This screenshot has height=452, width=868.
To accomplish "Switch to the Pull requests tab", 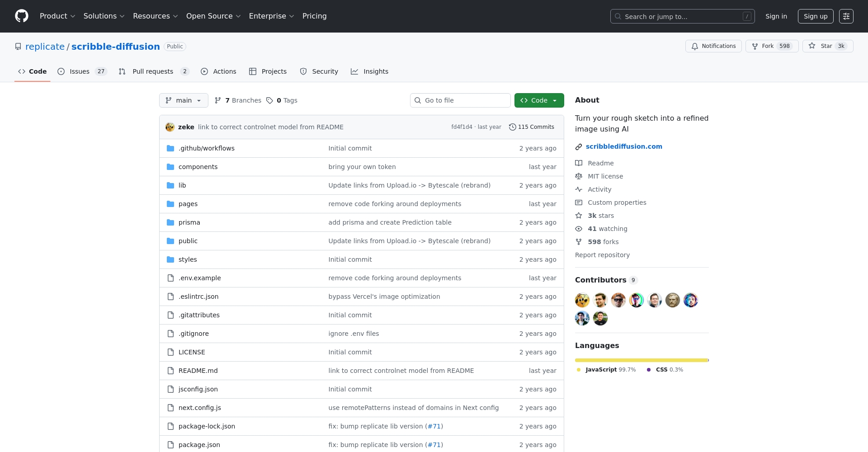I will tap(154, 71).
